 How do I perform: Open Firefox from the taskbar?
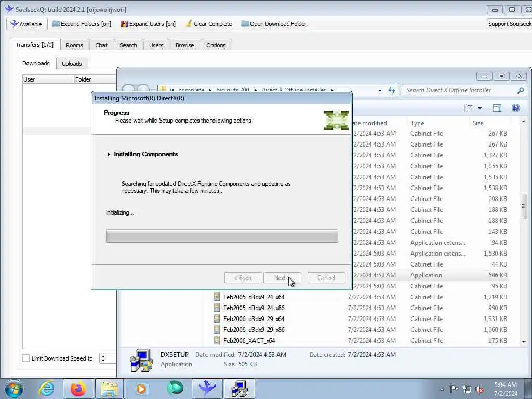[78, 389]
